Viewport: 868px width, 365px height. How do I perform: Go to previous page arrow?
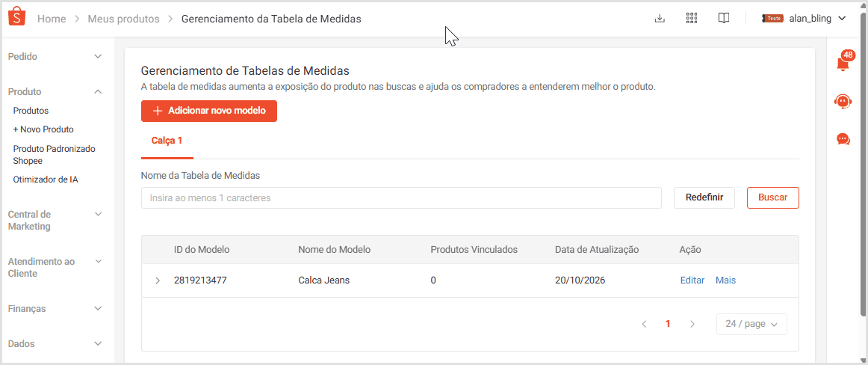[644, 324]
